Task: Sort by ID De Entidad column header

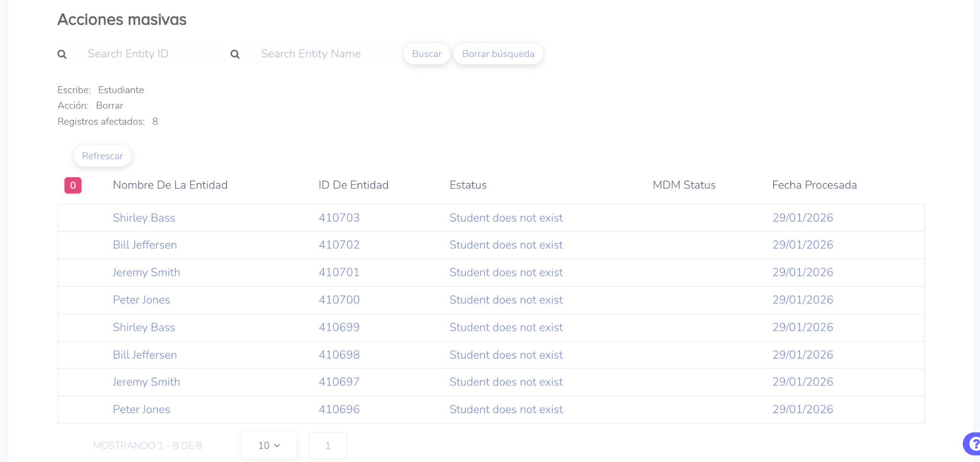Action: 353,185
